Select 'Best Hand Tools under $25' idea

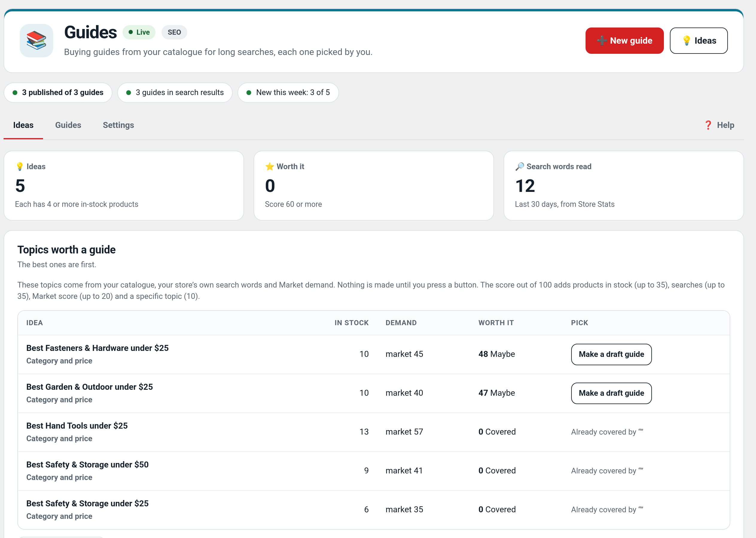77,425
